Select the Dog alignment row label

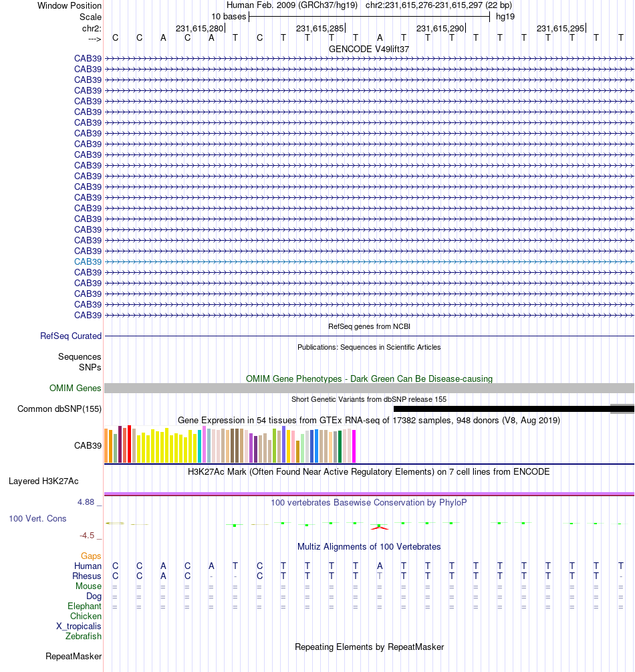(x=94, y=596)
